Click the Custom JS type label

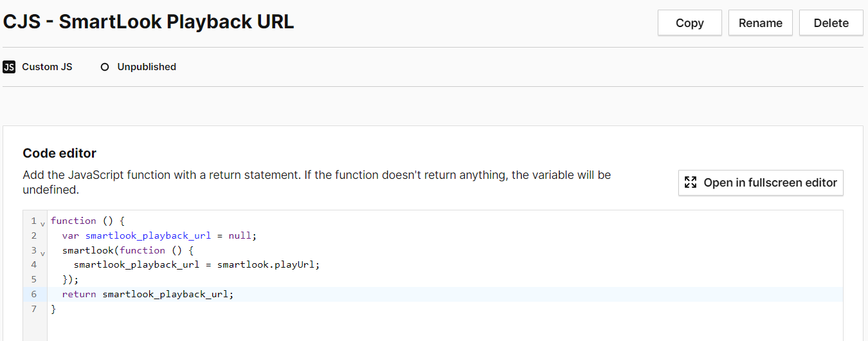pos(47,67)
